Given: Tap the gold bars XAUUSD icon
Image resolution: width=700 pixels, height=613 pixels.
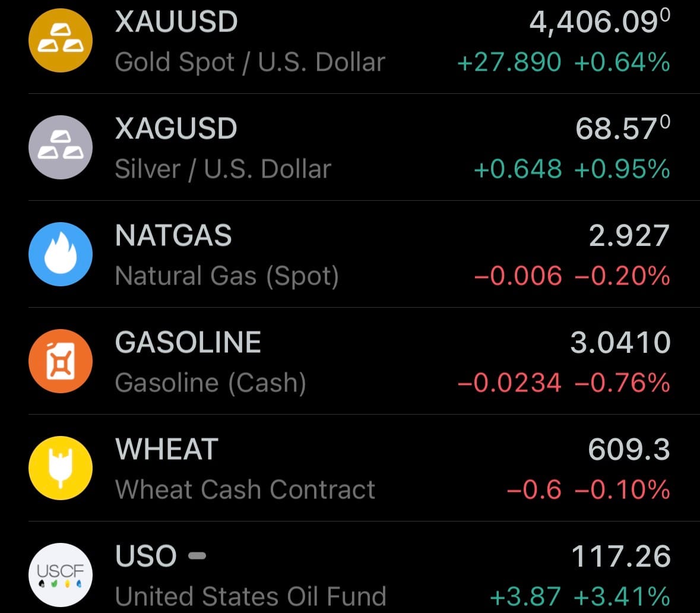Looking at the screenshot, I should pyautogui.click(x=61, y=40).
